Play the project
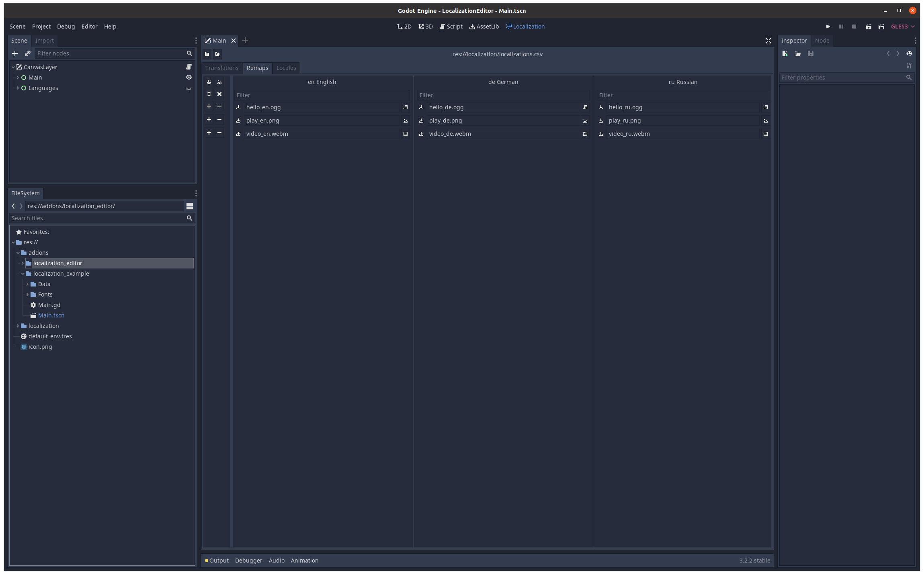 [828, 27]
